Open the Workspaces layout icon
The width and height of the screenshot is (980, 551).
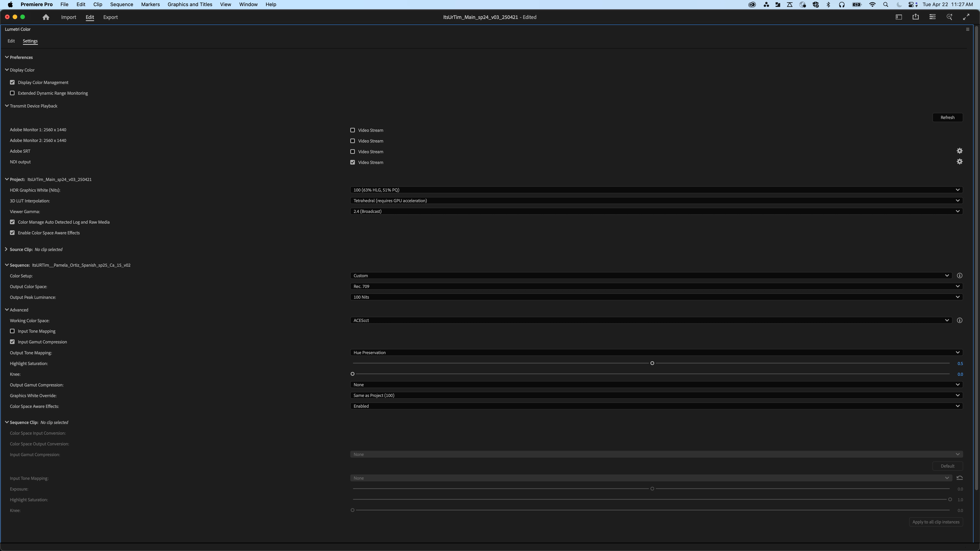coord(899,17)
